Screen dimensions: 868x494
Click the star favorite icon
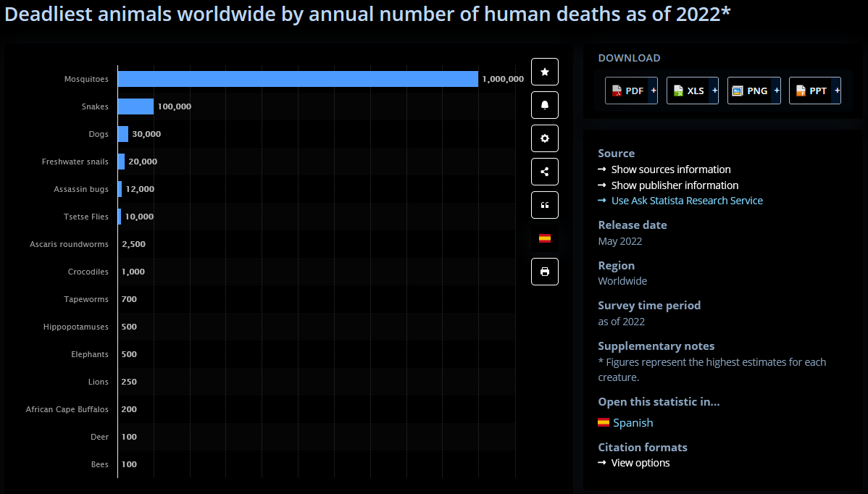(545, 72)
